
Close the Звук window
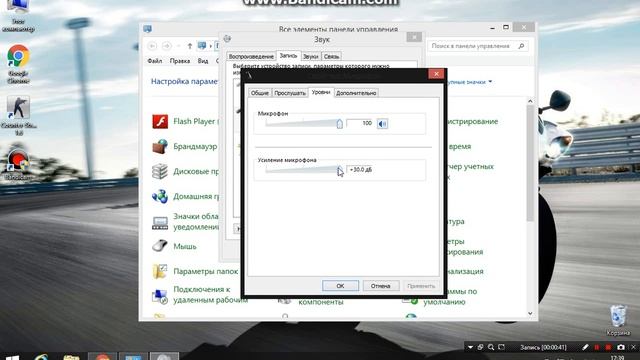pos(414,37)
